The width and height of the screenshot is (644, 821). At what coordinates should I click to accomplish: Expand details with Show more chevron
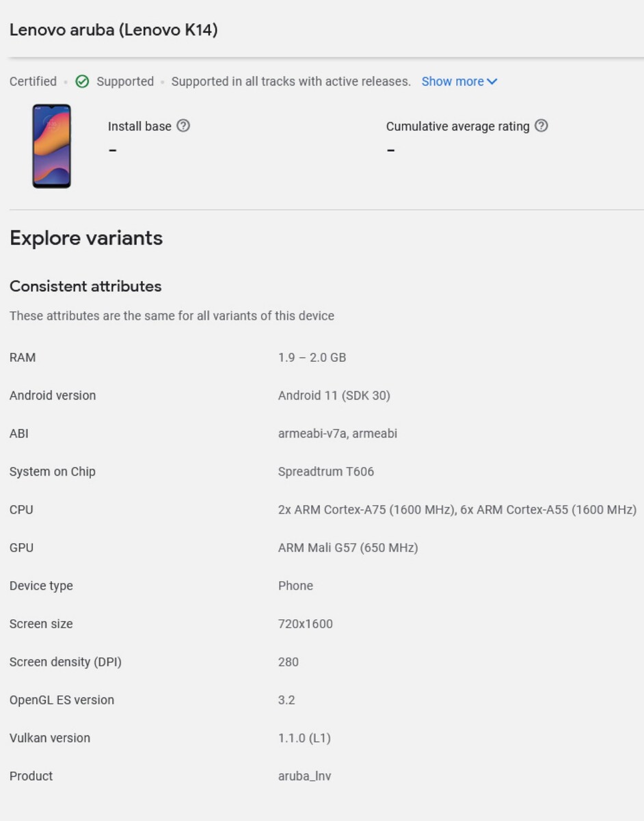(x=493, y=81)
